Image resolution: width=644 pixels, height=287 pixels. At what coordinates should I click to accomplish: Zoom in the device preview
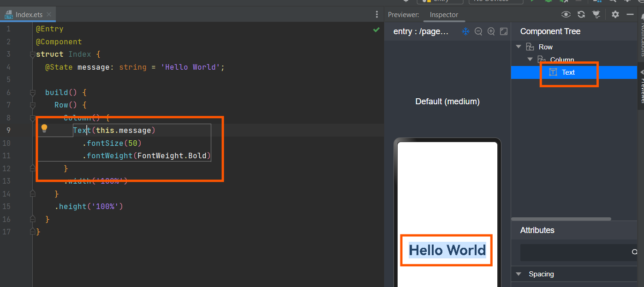click(491, 31)
